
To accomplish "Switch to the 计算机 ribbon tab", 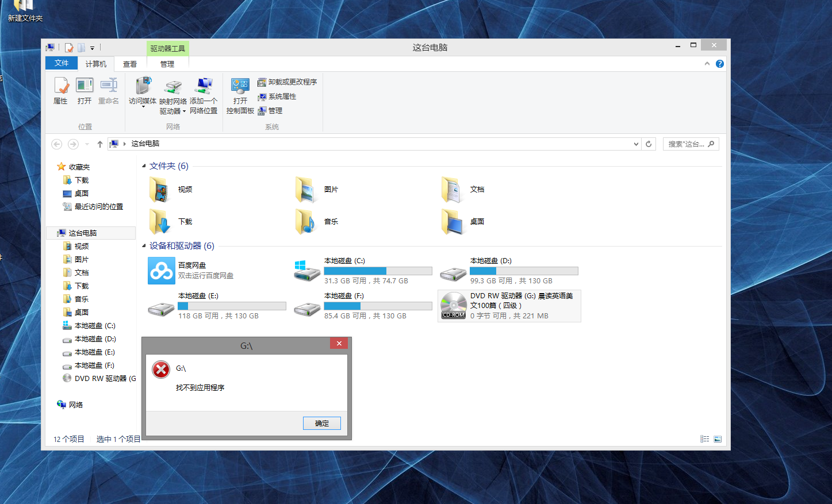I will point(96,64).
